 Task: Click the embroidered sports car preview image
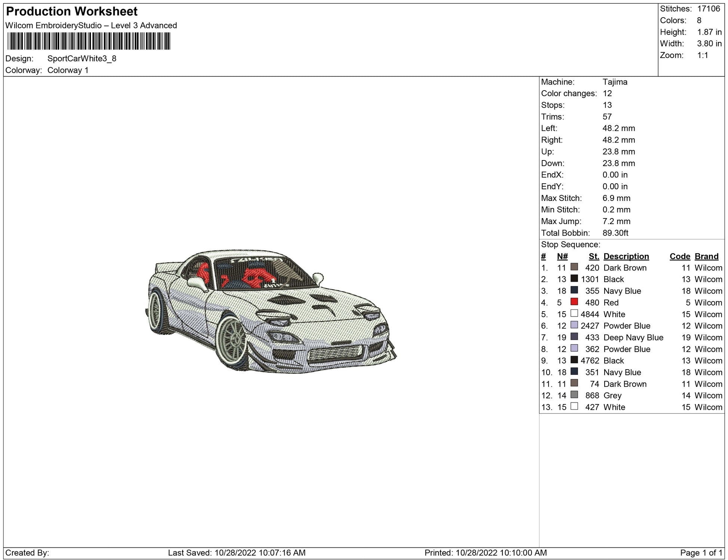(x=270, y=311)
